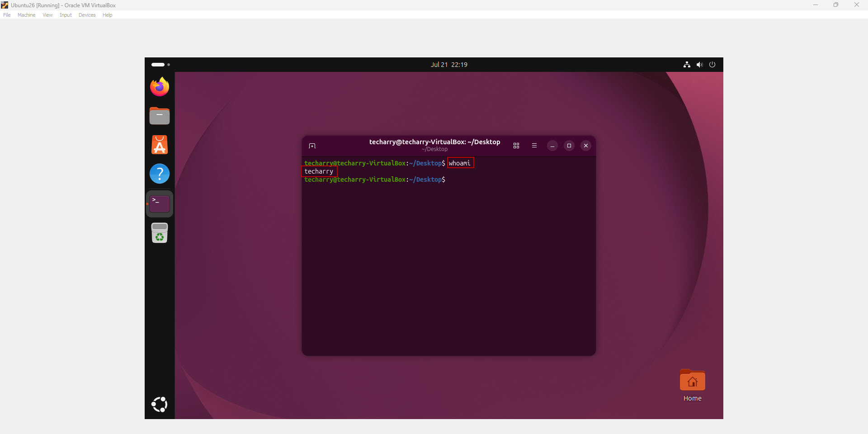
Task: Open the clock showing Jul 21 22:19
Action: 449,65
